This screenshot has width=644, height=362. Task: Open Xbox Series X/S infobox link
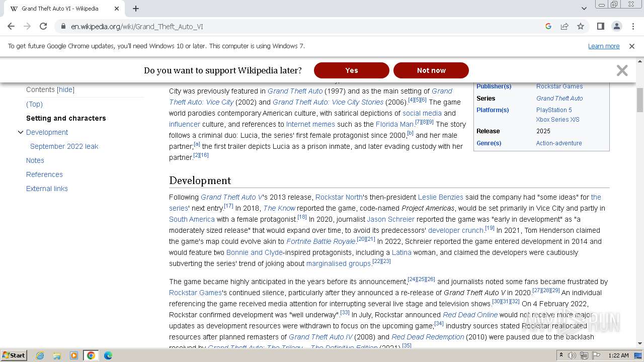[558, 120]
